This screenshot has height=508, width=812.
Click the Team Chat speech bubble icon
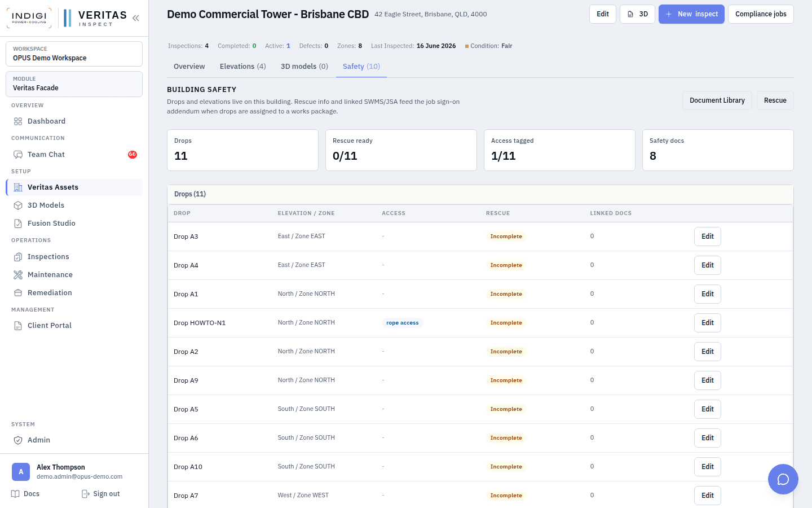click(18, 155)
